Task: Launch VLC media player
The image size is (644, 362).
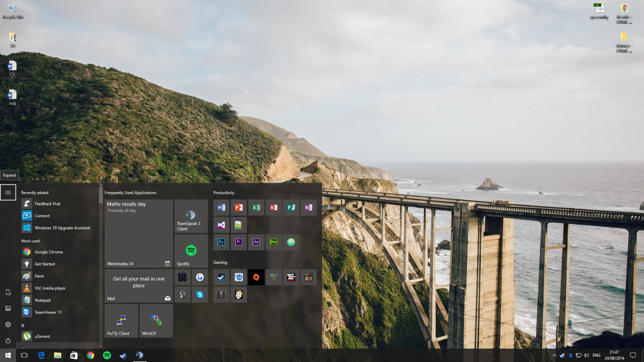Action: pos(59,288)
